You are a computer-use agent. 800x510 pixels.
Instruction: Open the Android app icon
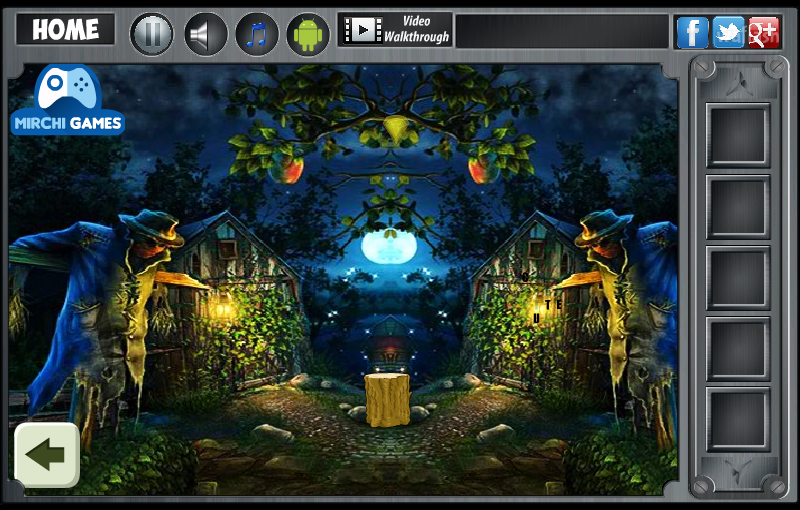point(308,34)
